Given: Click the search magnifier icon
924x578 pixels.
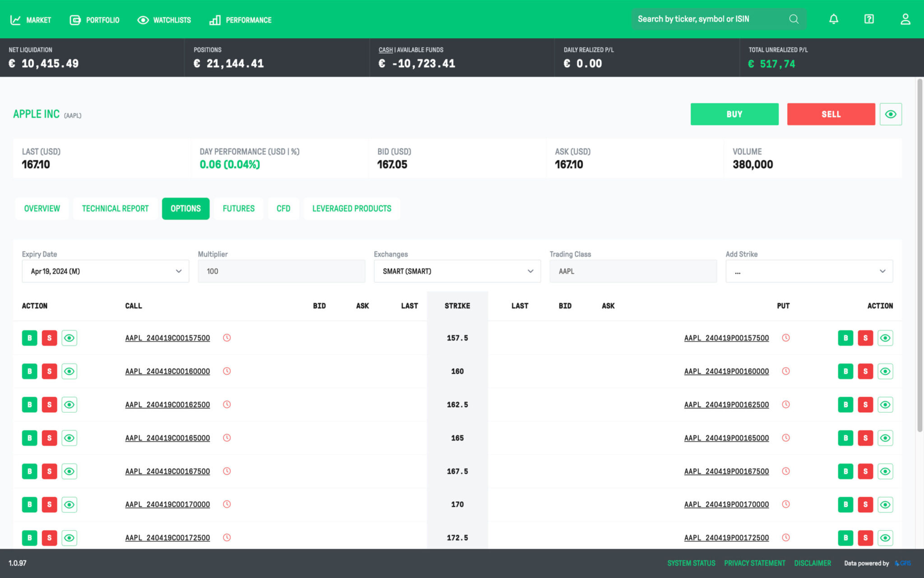Looking at the screenshot, I should (x=794, y=19).
